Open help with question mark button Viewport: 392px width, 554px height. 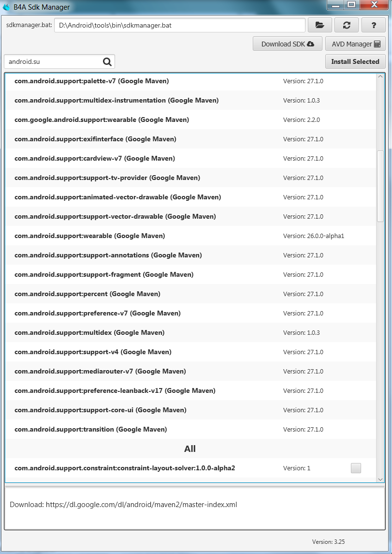[374, 25]
